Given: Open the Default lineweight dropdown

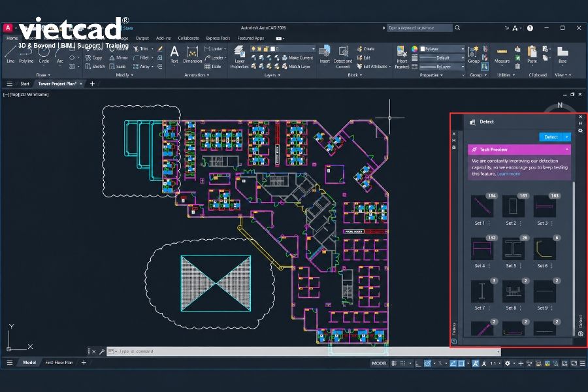Looking at the screenshot, I should pyautogui.click(x=442, y=57).
